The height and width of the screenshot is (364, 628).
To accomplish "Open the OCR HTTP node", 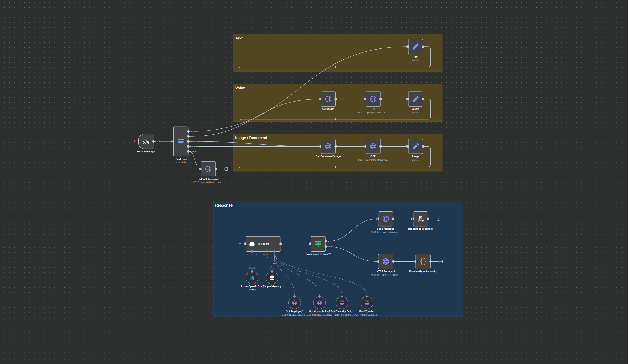I will (x=373, y=147).
